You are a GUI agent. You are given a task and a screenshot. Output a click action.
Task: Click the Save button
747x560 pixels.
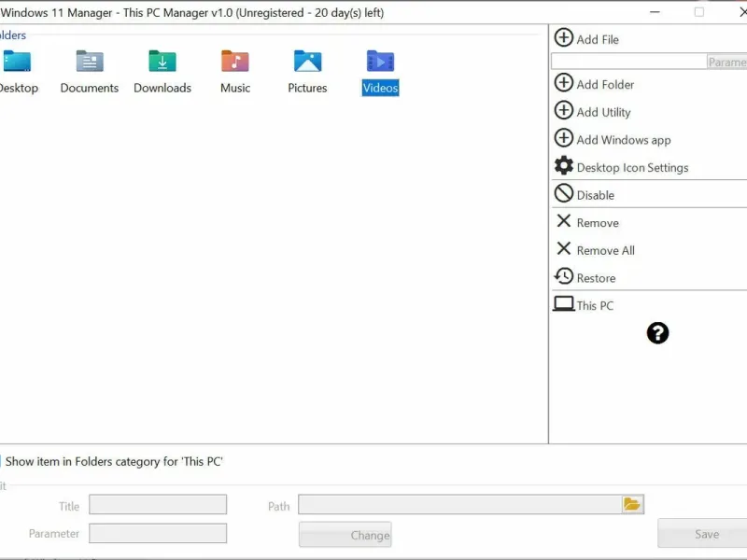[x=703, y=534]
